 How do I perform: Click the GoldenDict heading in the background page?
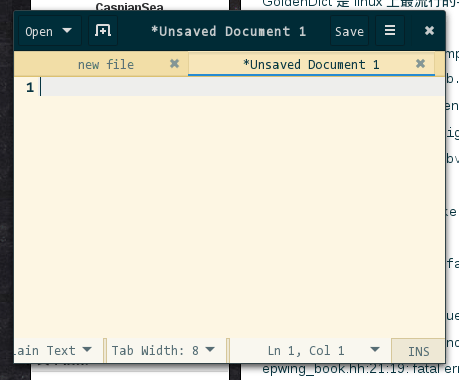coord(360,3)
